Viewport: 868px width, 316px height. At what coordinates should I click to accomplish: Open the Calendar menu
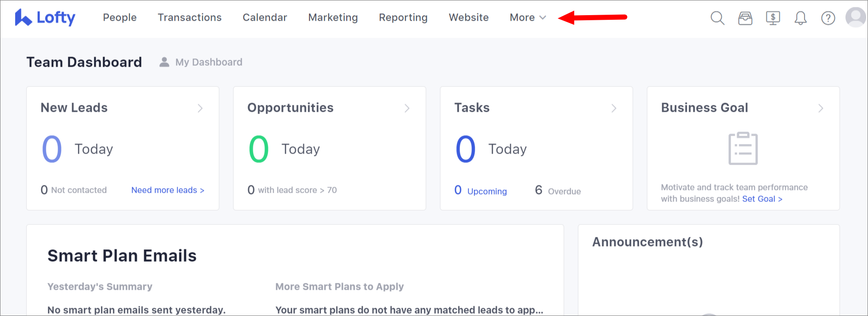(265, 17)
